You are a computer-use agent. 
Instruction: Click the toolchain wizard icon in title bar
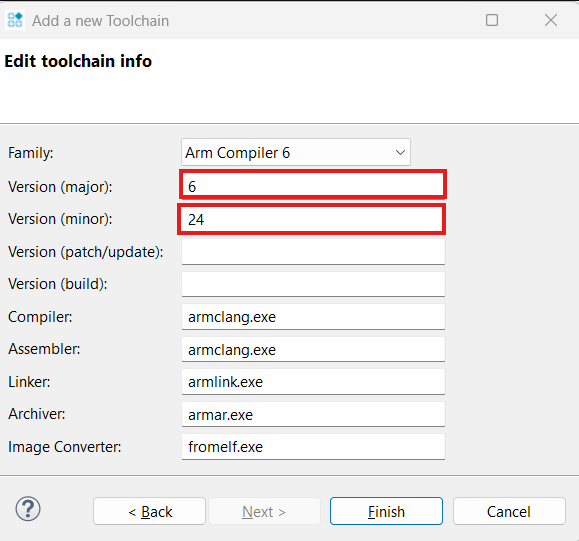[x=15, y=20]
